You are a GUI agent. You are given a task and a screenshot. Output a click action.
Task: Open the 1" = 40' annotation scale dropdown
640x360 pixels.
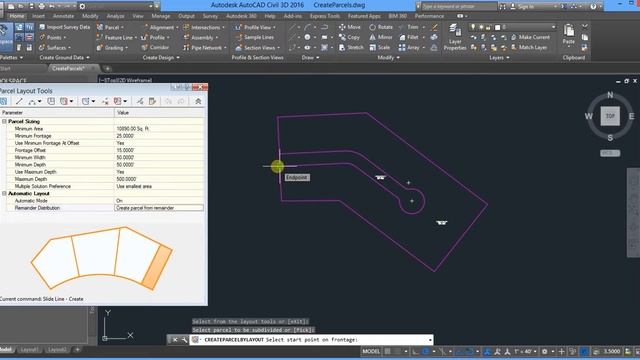click(x=525, y=351)
